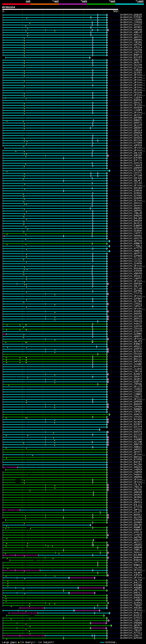Click the red 20% identity legend segment
This screenshot has height=644, width=146.
16,4
